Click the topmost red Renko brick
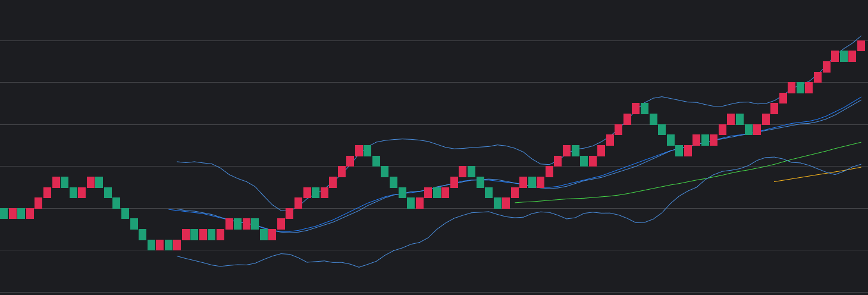868x295 pixels. point(861,46)
